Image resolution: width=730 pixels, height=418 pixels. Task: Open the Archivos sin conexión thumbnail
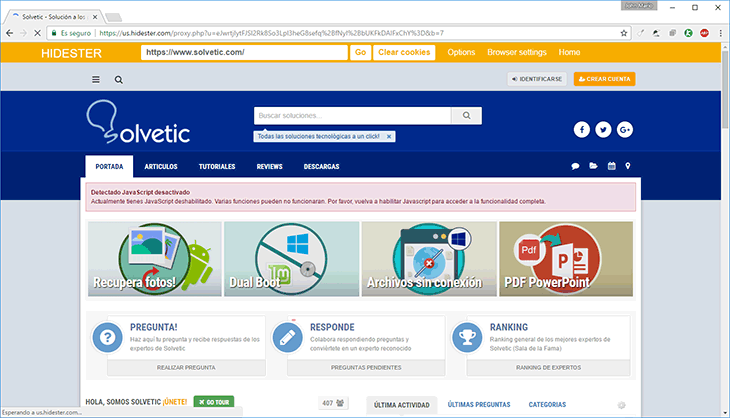coord(429,259)
